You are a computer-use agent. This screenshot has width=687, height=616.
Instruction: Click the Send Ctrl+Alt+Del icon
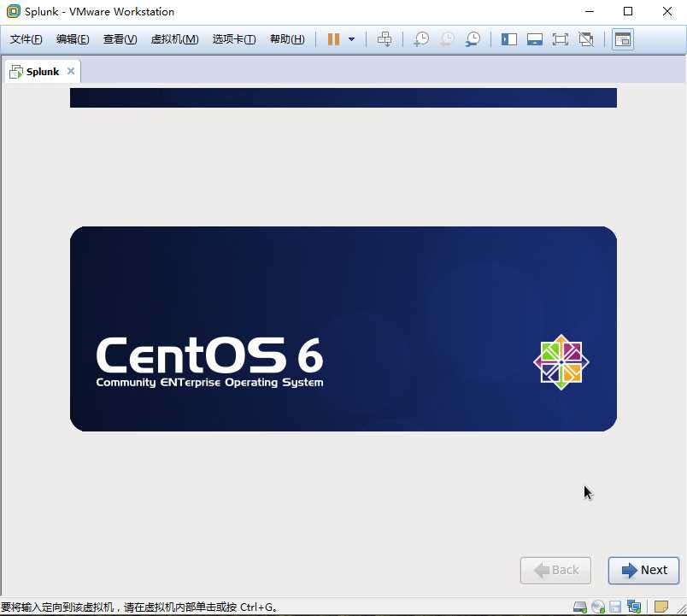pos(385,39)
